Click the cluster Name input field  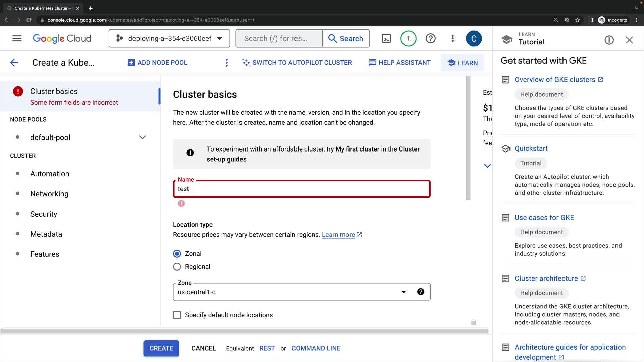(302, 189)
